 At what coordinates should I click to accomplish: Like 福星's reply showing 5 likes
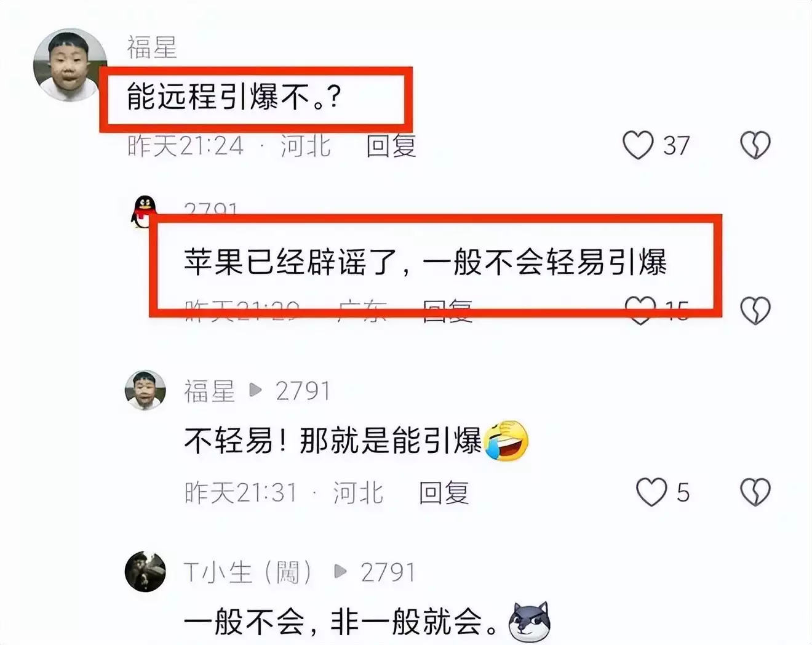point(651,492)
